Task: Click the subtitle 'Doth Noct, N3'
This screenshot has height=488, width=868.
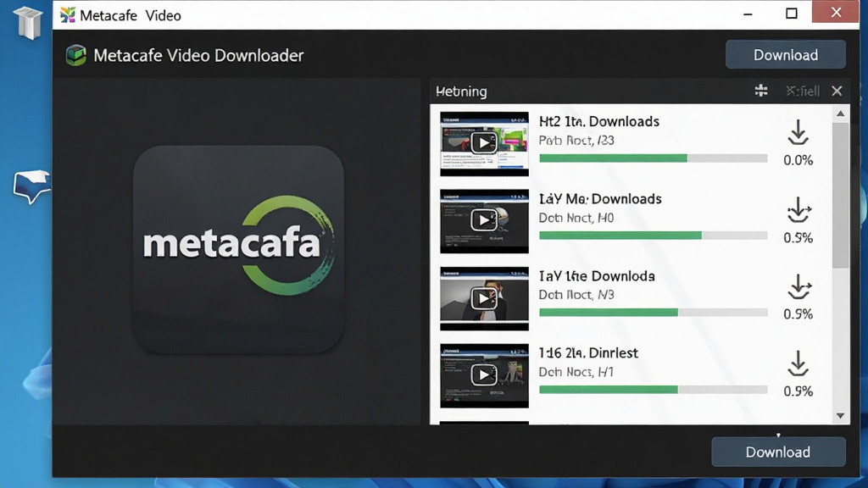Action: 576,295
